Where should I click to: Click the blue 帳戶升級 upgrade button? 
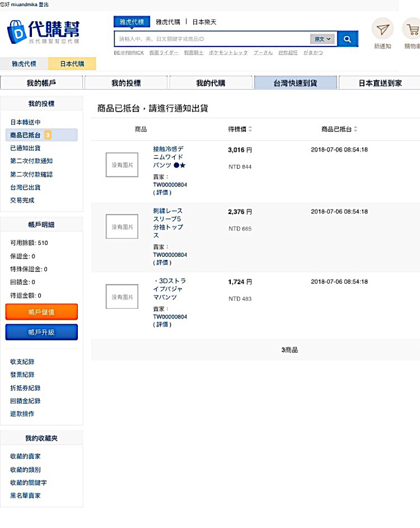coord(41,332)
